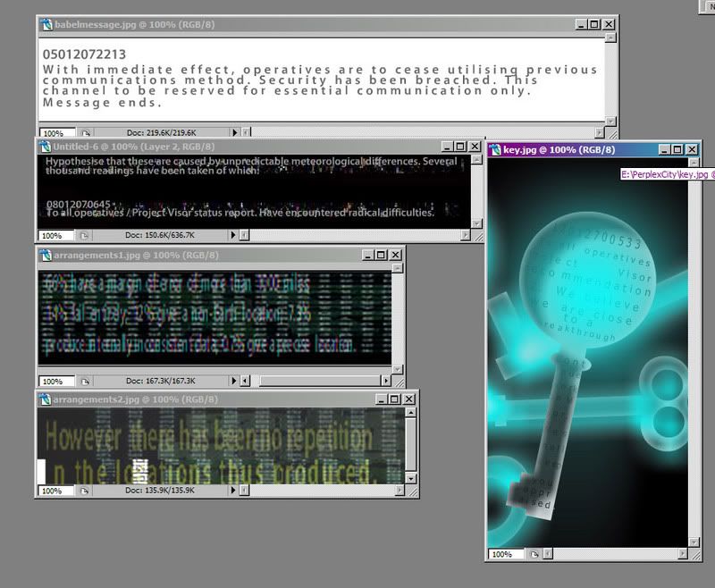
Task: Maximize the key.jpg document window
Action: click(677, 150)
